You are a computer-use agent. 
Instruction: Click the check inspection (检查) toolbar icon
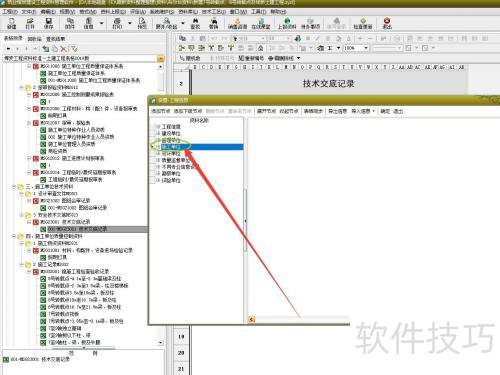[x=363, y=23]
